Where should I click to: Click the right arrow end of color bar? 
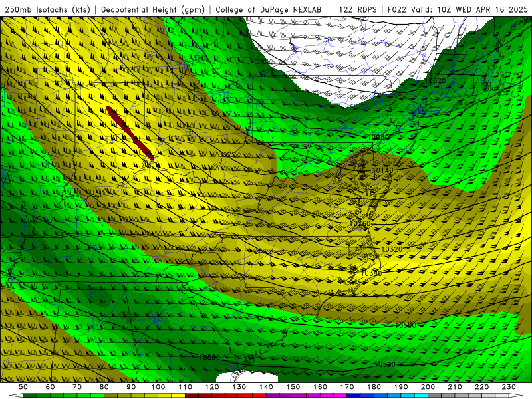tap(516, 396)
